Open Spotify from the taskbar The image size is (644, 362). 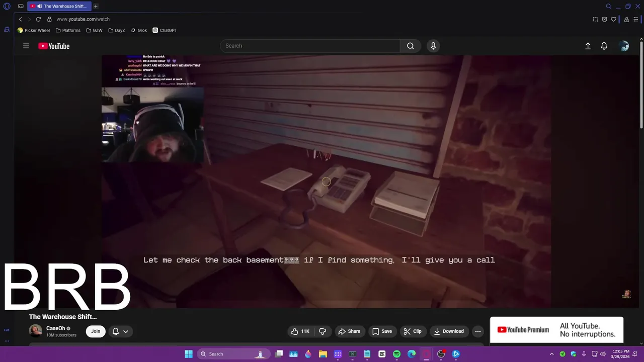coord(396,354)
